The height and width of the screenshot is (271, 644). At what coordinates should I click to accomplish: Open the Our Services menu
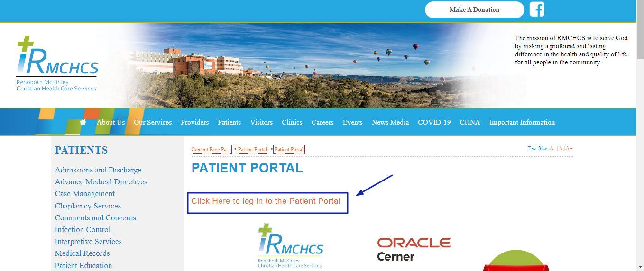(153, 122)
